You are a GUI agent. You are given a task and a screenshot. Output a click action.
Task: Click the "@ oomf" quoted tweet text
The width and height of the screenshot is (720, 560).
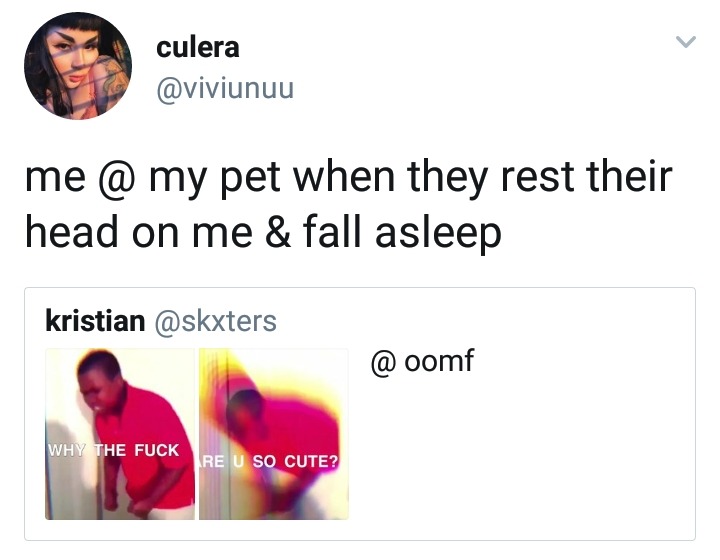(x=421, y=361)
